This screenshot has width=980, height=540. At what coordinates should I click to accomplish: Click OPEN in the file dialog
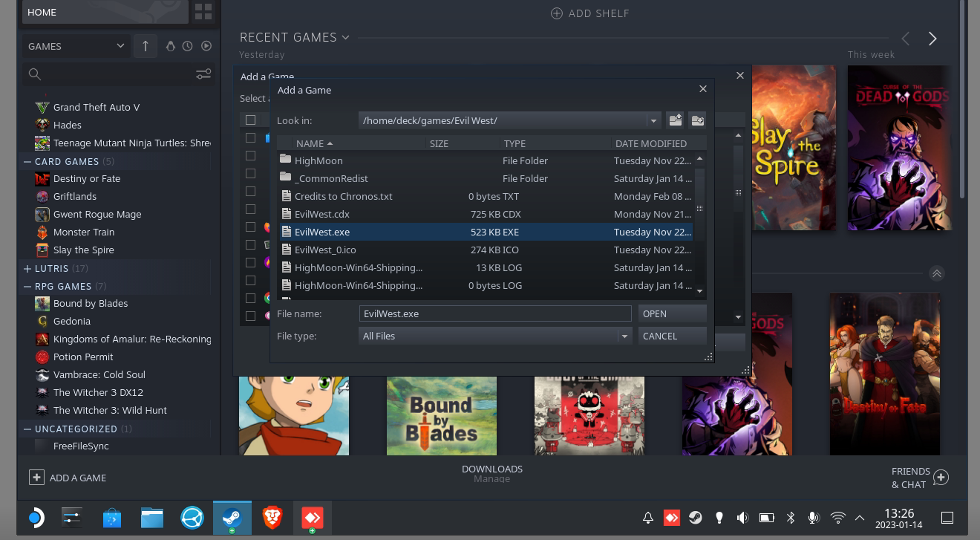(672, 313)
